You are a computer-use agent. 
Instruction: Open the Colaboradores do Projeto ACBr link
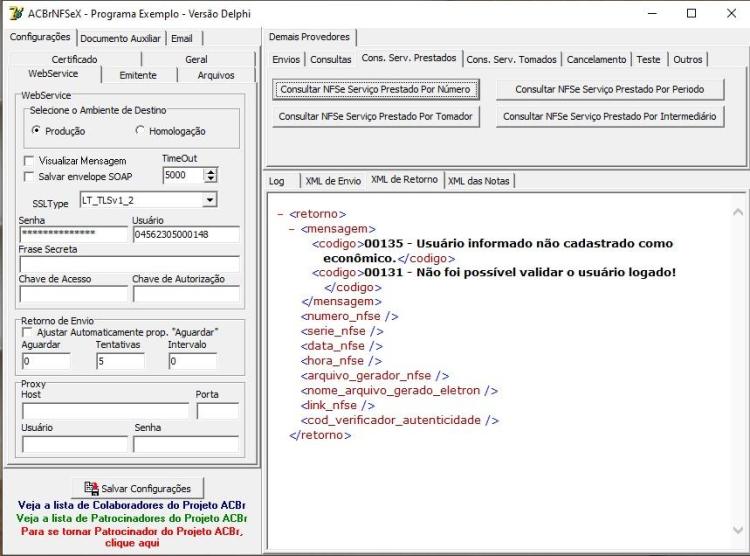coord(132,505)
